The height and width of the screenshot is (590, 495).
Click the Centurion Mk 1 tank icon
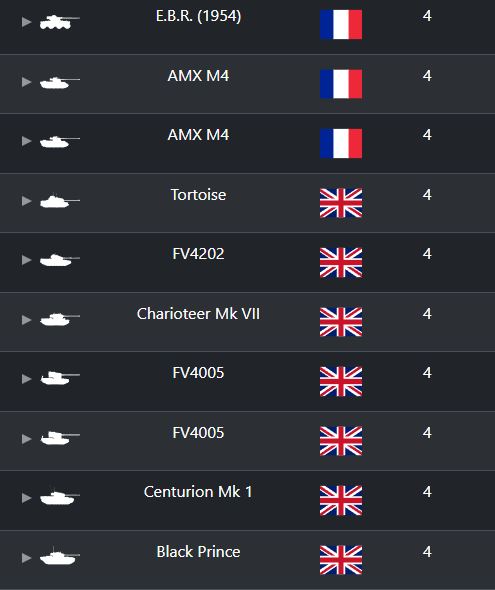point(60,498)
